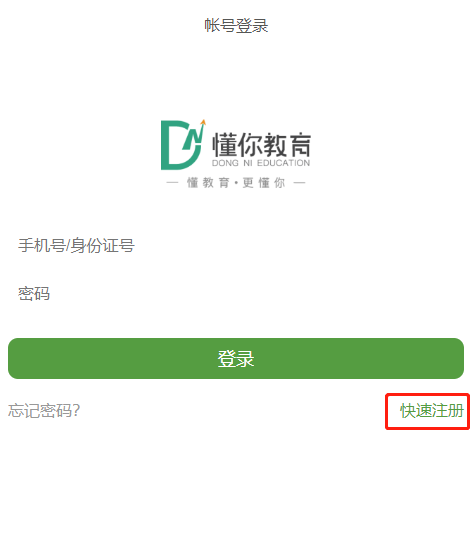Open the 快速注册 link
Image resolution: width=471 pixels, height=533 pixels.
pyautogui.click(x=432, y=410)
